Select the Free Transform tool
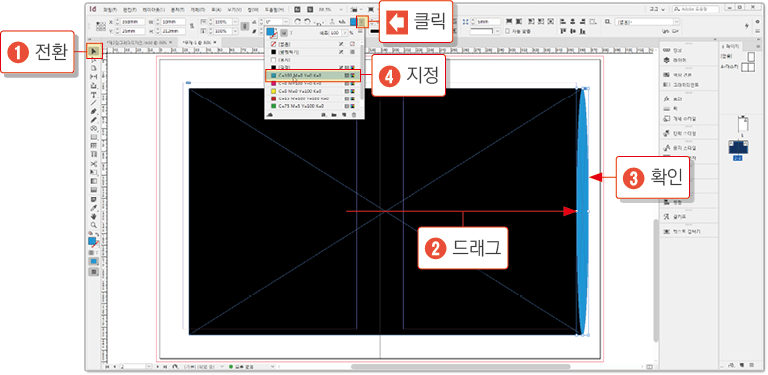Image resolution: width=768 pixels, height=375 pixels. click(x=94, y=172)
